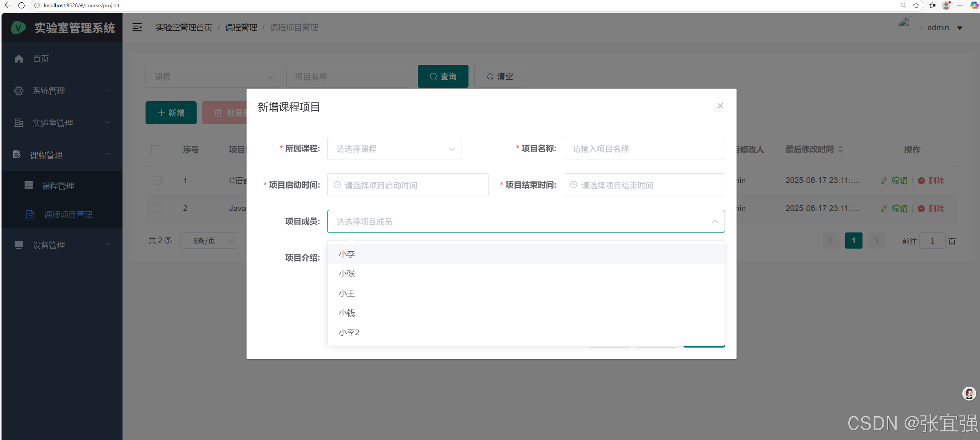The image size is (980, 440).
Task: Click the system management gear icon
Action: click(x=19, y=91)
